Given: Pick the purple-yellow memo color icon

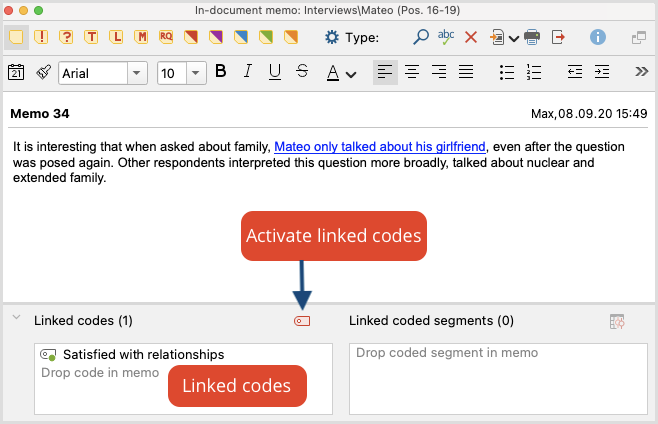Looking at the screenshot, I should [x=216, y=37].
